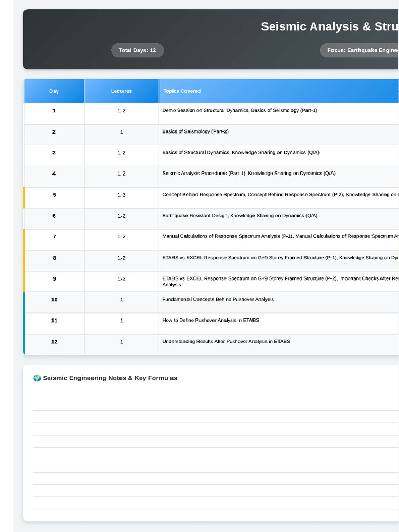Select the Day 6 number cell
This screenshot has width=399, height=532.
tap(54, 219)
